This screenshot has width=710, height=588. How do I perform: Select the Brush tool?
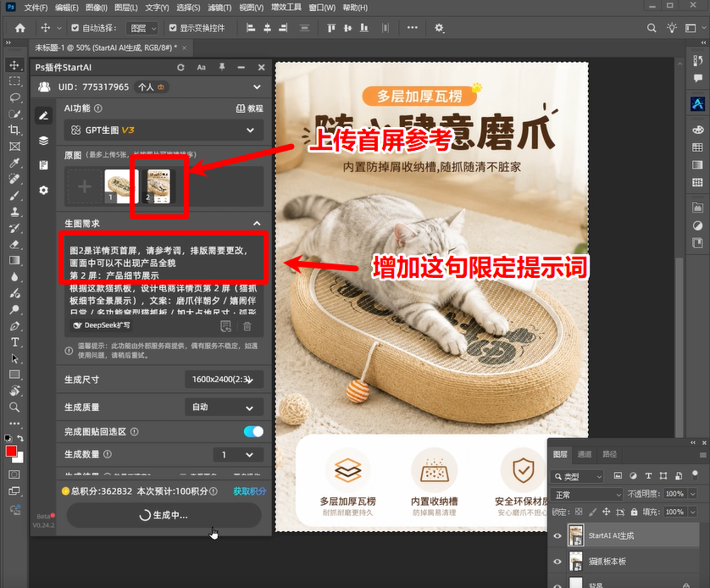point(14,195)
